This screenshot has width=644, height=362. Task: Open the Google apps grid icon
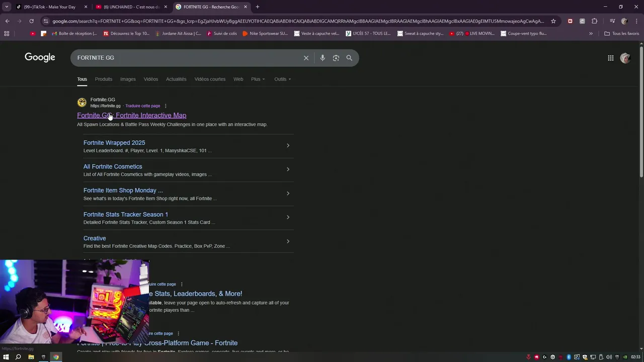(x=611, y=58)
